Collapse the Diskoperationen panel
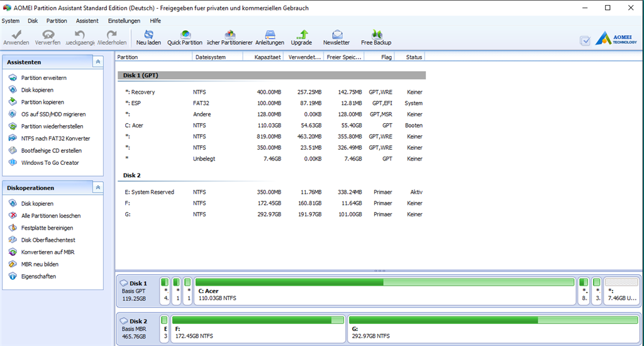This screenshot has width=644, height=346. [97, 187]
